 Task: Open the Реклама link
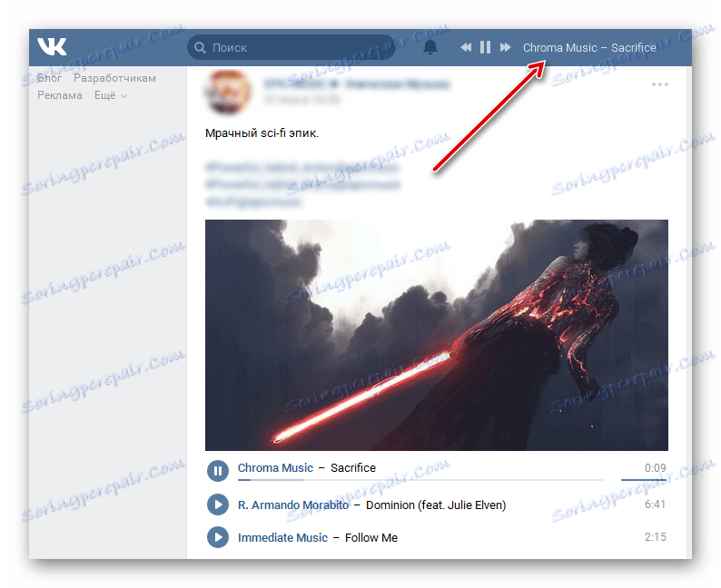60,95
